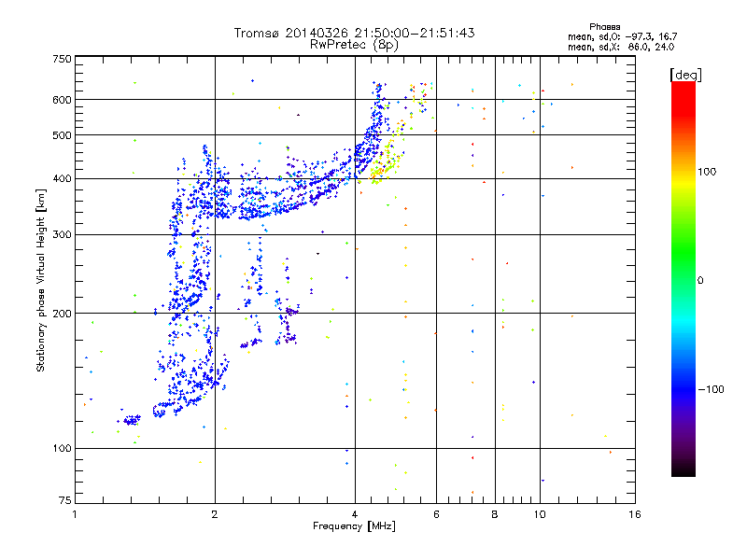Click the frequency axis tick label '1'
This screenshot has width=747, height=560.
coord(75,514)
